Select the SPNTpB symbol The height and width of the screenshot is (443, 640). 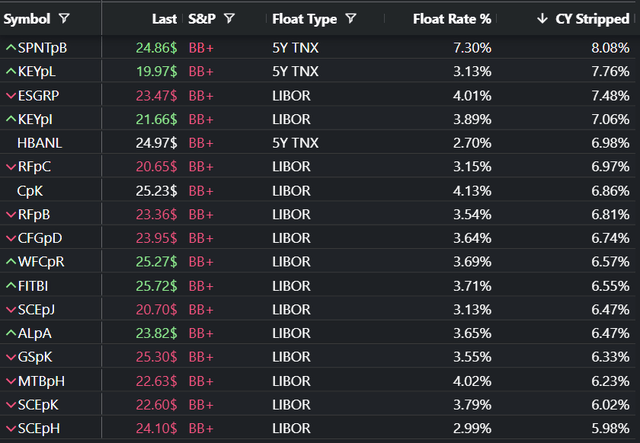[42, 48]
